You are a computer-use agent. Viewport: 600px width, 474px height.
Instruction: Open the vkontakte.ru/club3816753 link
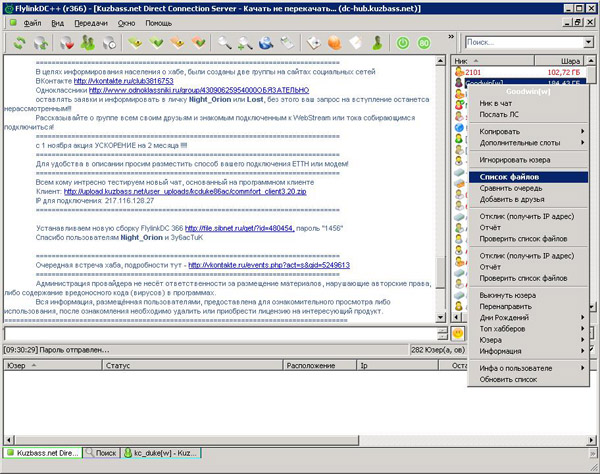tap(123, 81)
